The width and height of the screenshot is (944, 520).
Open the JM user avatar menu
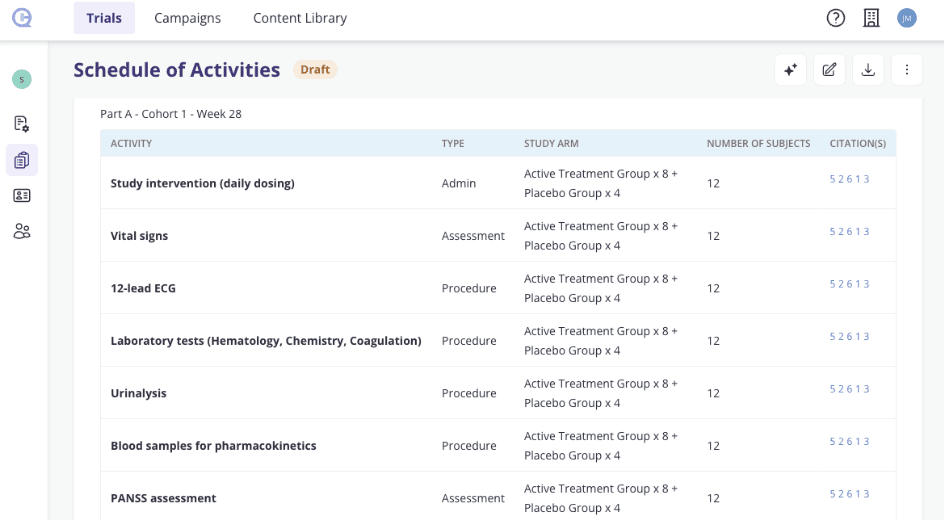point(907,18)
